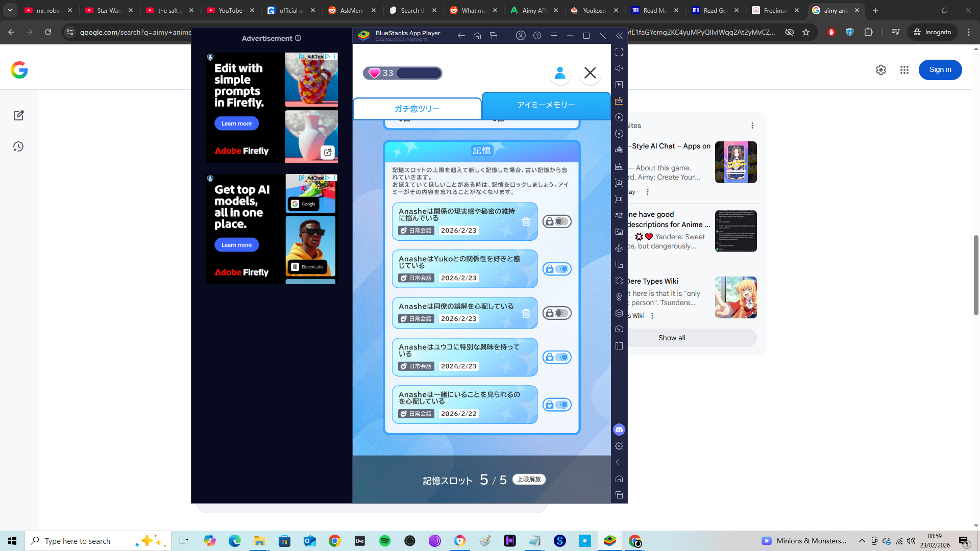
Task: Click the Android home icon in BlueStacks sidebar
Action: pyautogui.click(x=619, y=479)
